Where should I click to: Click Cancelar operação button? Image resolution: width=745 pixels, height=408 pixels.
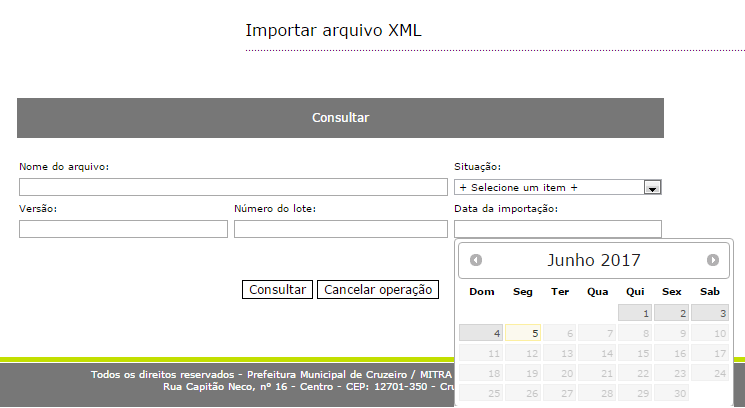(378, 290)
